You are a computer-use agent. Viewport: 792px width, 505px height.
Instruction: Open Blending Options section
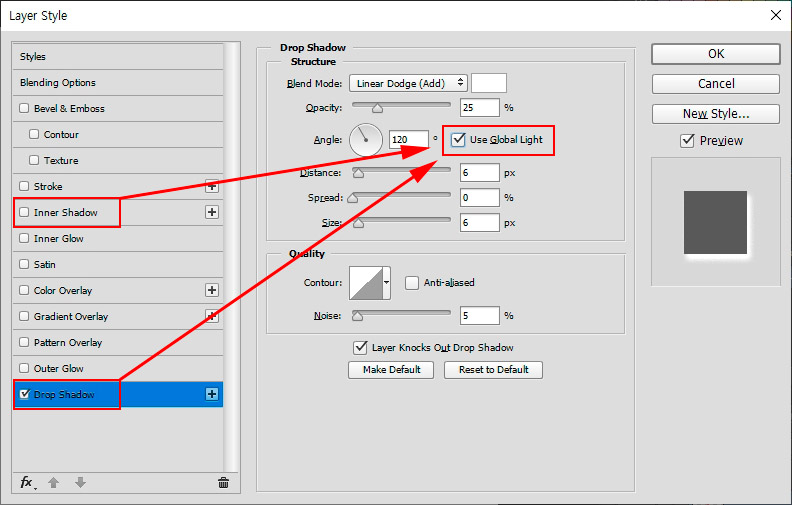tap(118, 82)
